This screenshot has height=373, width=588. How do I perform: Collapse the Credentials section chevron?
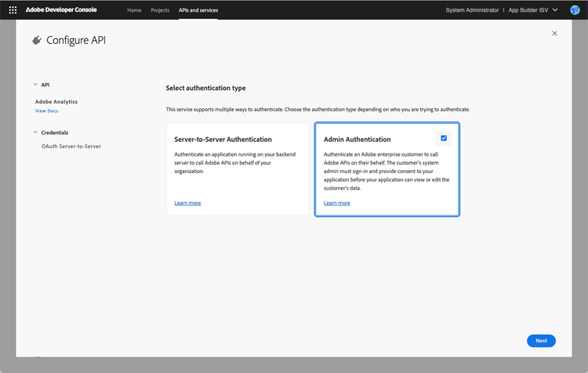pos(35,132)
